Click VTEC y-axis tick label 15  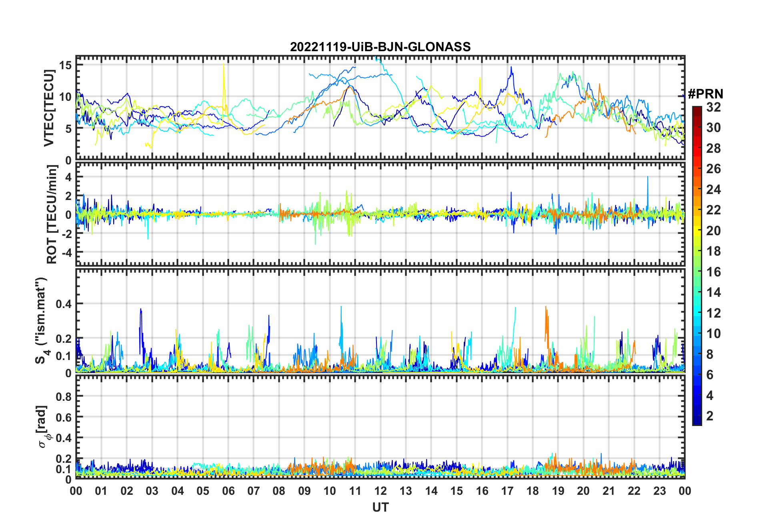click(65, 65)
